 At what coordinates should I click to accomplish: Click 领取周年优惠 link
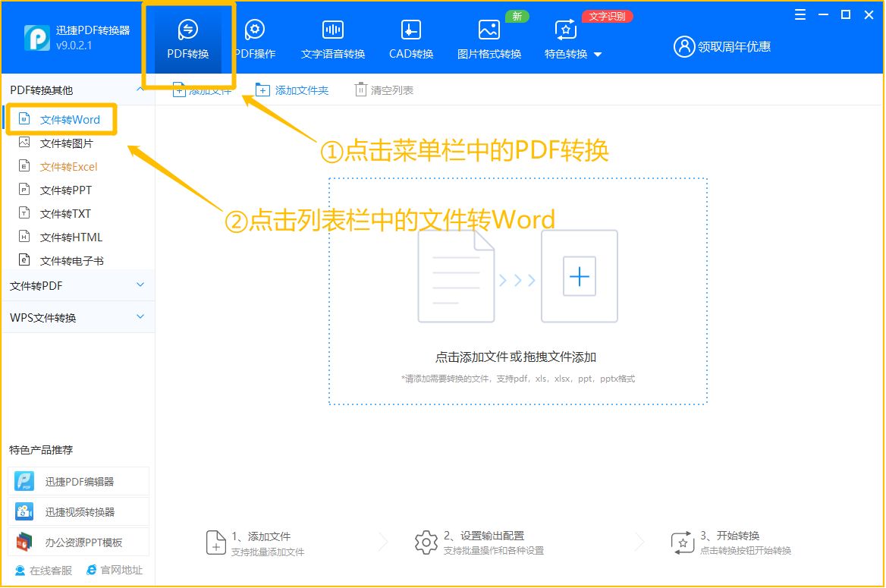coord(734,47)
